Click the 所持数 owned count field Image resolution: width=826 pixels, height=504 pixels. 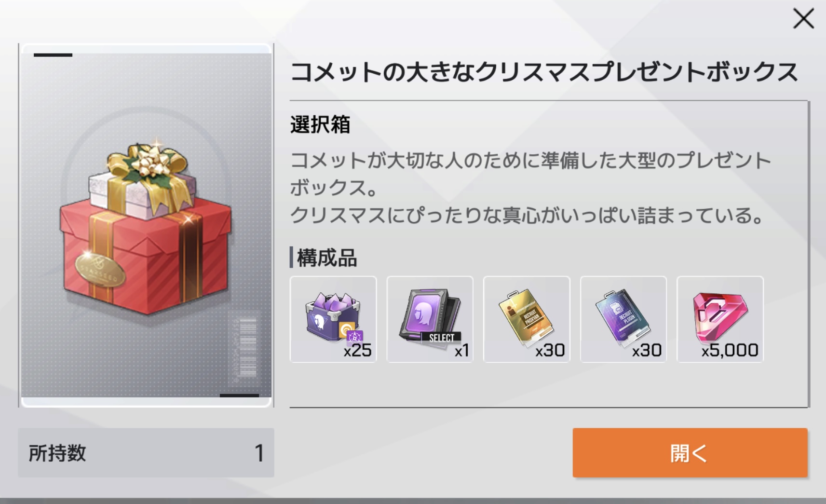[x=146, y=453]
